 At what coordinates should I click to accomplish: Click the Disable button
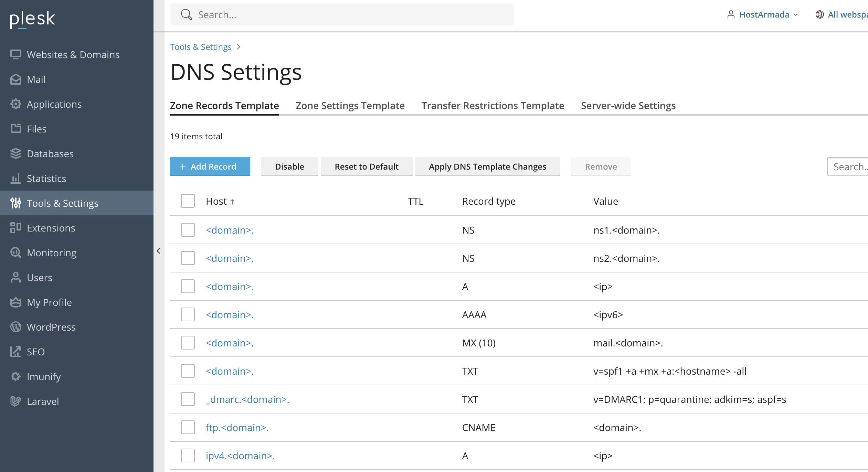[x=289, y=167]
